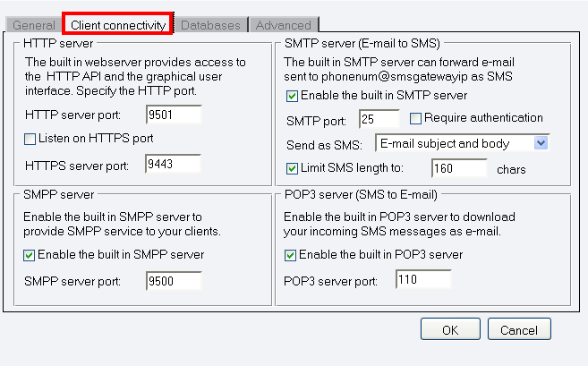Switch to the General tab

(x=34, y=25)
